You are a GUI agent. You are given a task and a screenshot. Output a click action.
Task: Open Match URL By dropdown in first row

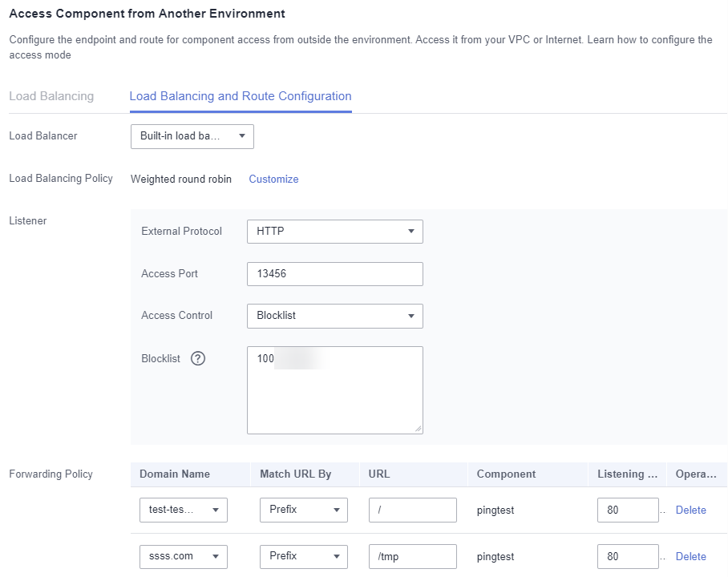click(303, 510)
